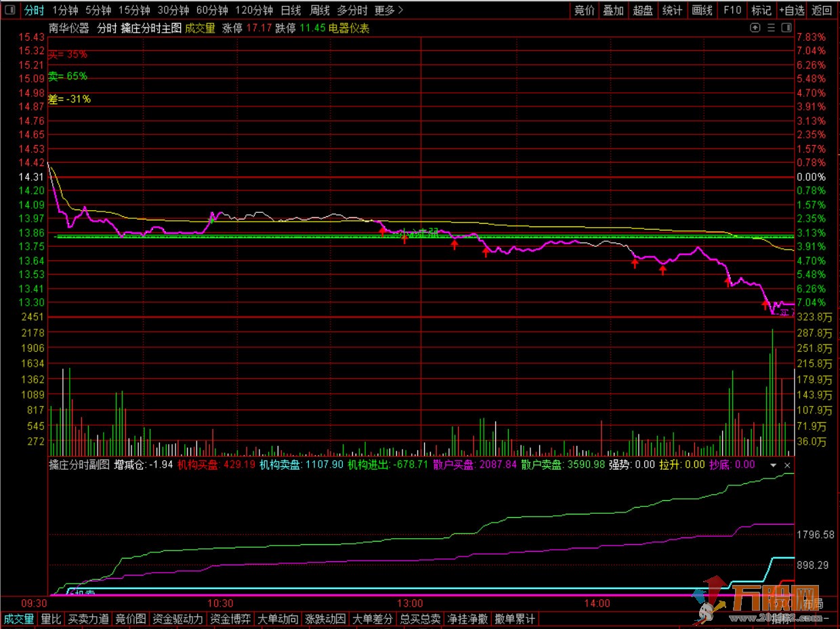
Task: Click the 机构卖盘 value 1107.90
Action: pyautogui.click(x=324, y=465)
